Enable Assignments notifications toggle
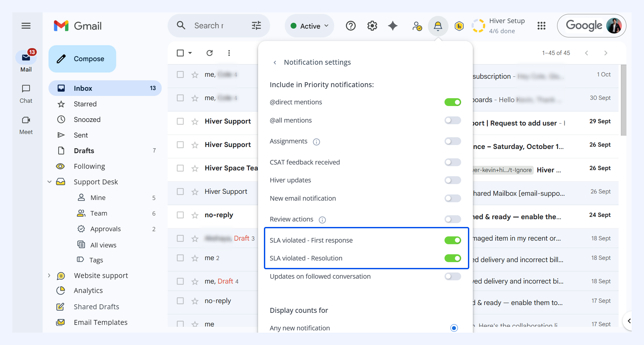This screenshot has height=345, width=644. 453,141
